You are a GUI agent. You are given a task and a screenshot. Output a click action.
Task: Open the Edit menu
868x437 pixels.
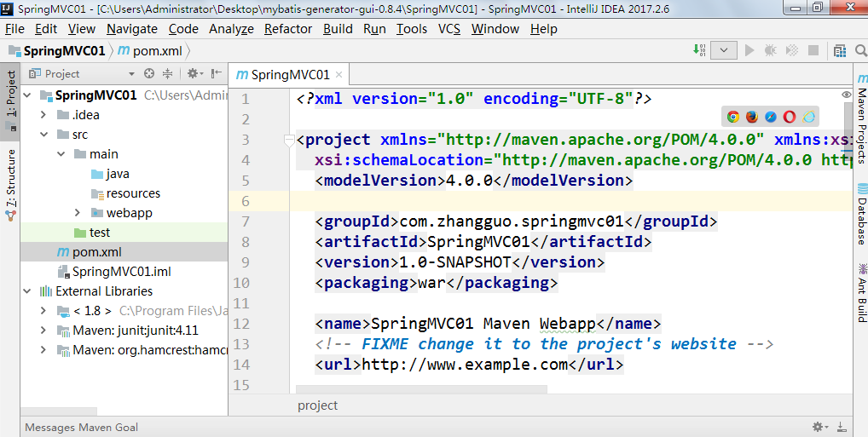tap(46, 29)
